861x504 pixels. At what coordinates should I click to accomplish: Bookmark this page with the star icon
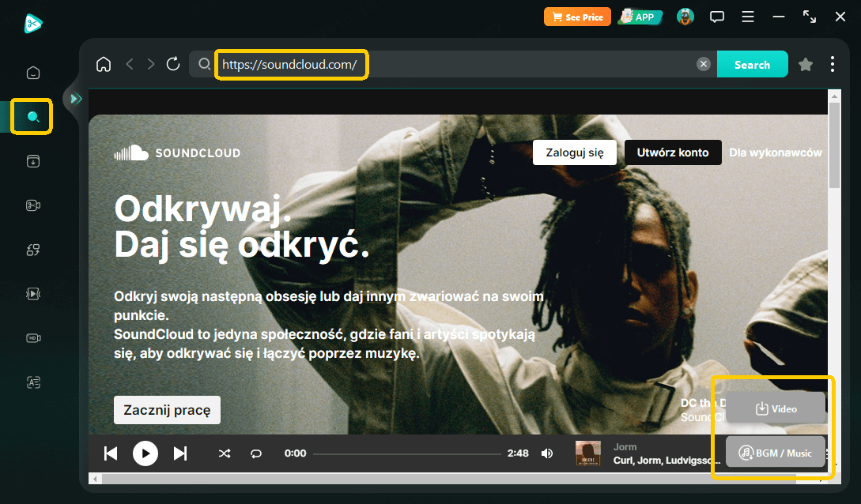[806, 64]
